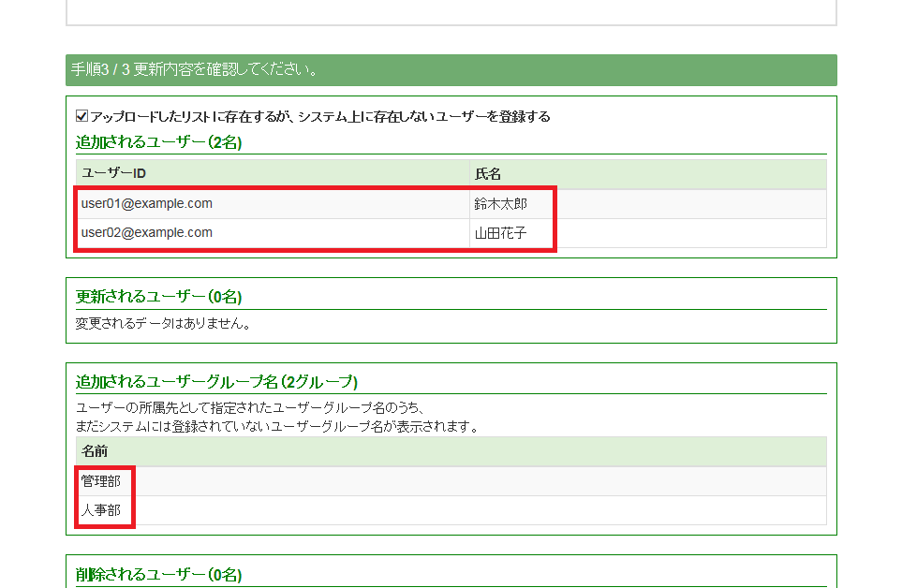Viewport: 902px width, 588px height.
Task: Select the 人事部 group row
Action: point(451,510)
